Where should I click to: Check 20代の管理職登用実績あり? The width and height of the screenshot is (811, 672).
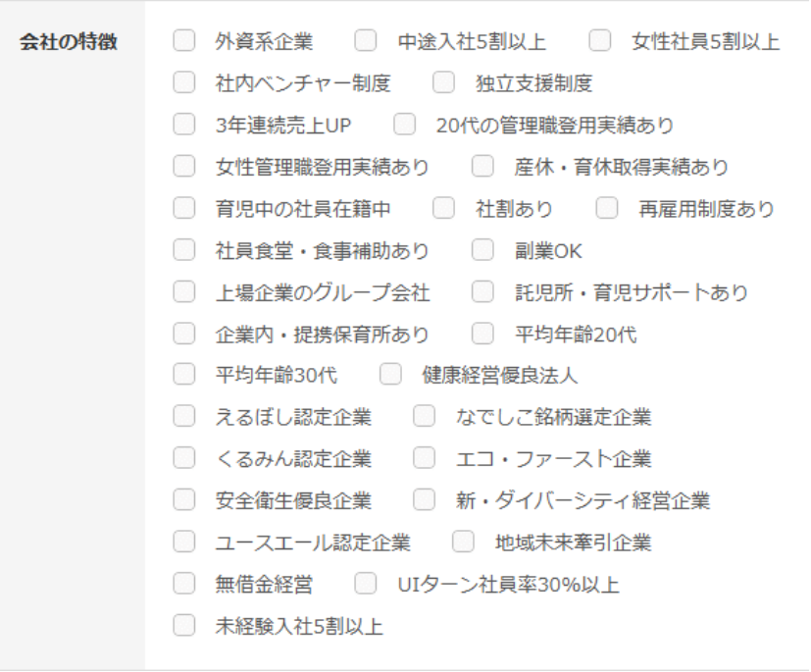click(x=404, y=125)
